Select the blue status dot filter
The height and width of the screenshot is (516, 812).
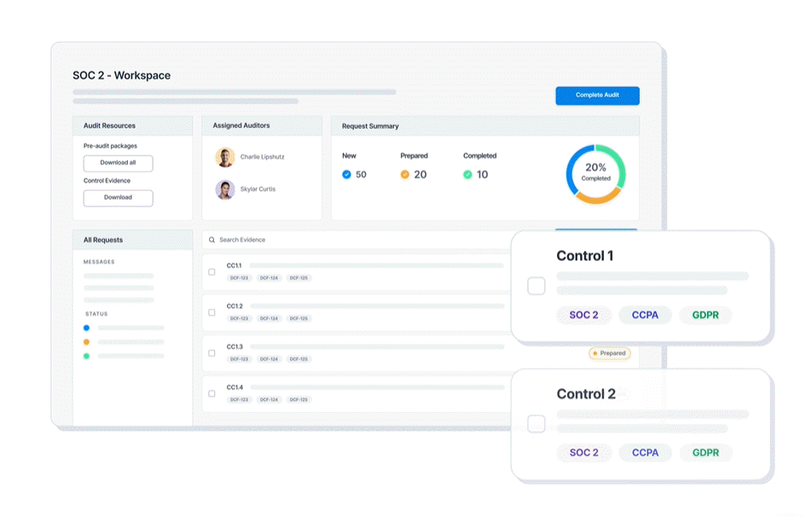coord(86,328)
